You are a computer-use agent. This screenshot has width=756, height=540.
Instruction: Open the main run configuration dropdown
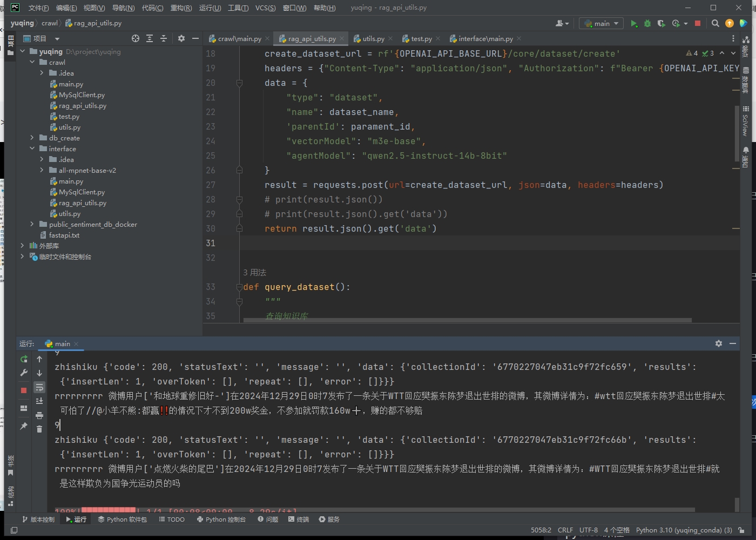pyautogui.click(x=602, y=23)
